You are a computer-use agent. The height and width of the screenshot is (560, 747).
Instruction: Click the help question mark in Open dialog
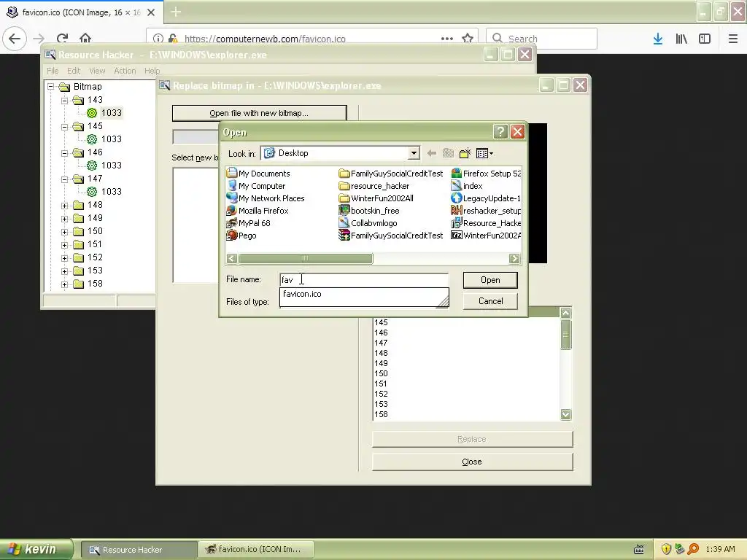500,132
